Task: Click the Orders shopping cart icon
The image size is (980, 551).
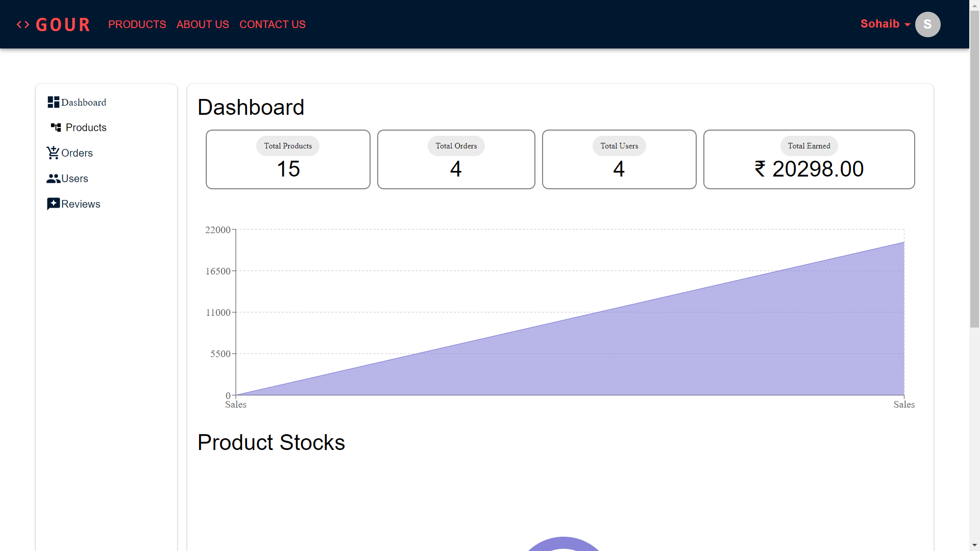Action: point(53,153)
